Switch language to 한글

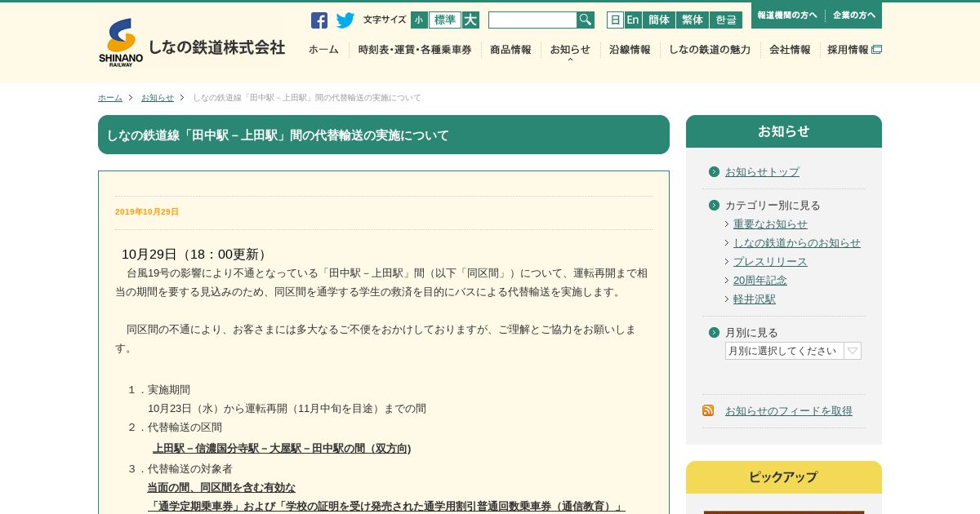[x=726, y=20]
